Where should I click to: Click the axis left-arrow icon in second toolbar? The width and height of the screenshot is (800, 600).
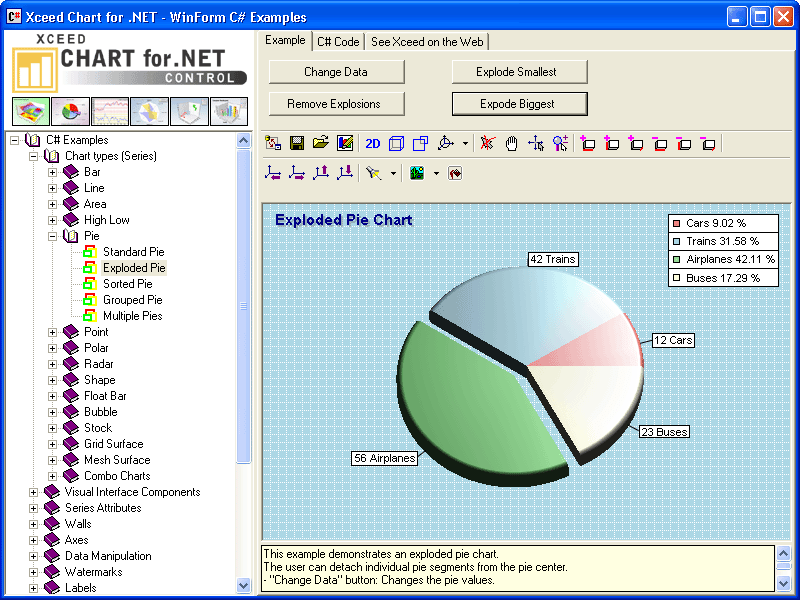click(x=273, y=173)
